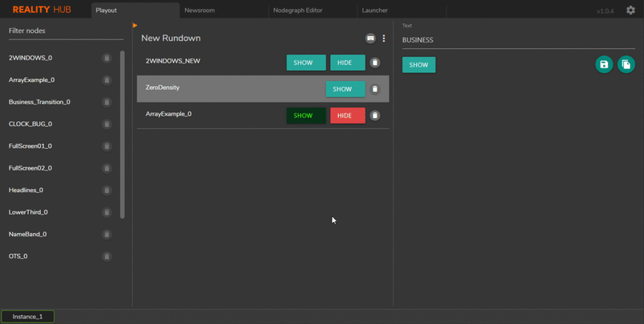Viewport: 644px width, 324px height.
Task: Show the ZeroDensity item
Action: [345, 89]
